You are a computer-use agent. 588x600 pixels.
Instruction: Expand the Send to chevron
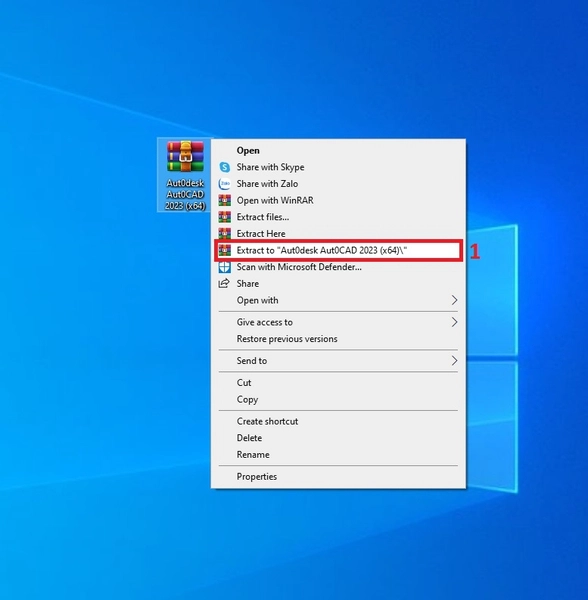click(x=454, y=361)
